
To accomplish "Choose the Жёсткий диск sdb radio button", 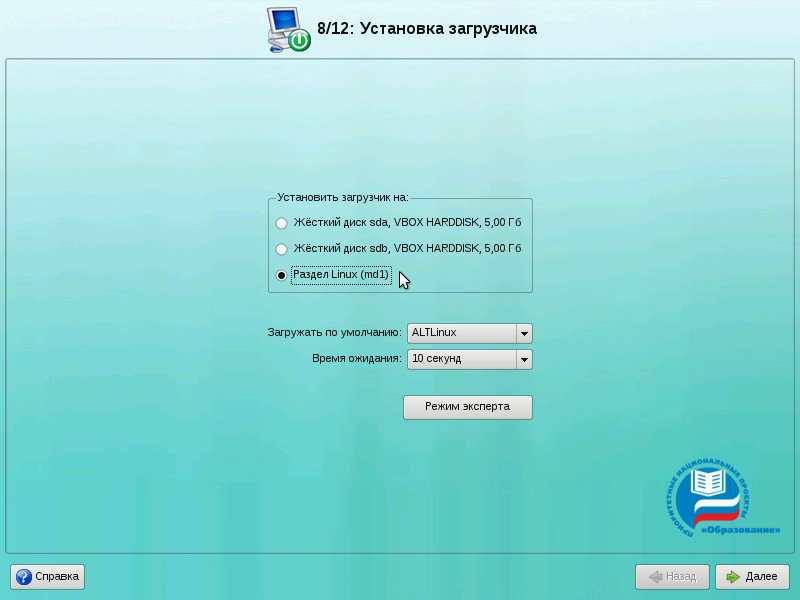I will coord(282,249).
